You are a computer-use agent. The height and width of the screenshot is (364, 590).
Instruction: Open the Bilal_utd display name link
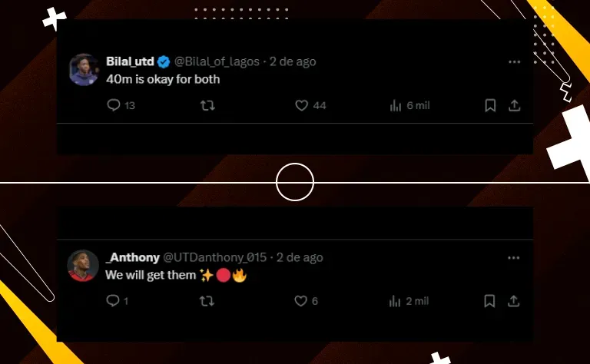tap(130, 61)
